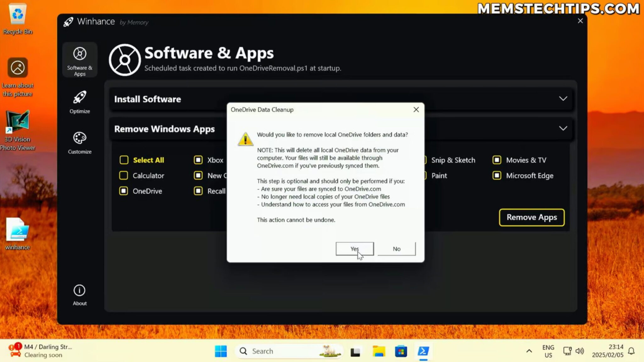Click the volume icon in the system tray
This screenshot has width=644, height=362.
click(580, 351)
